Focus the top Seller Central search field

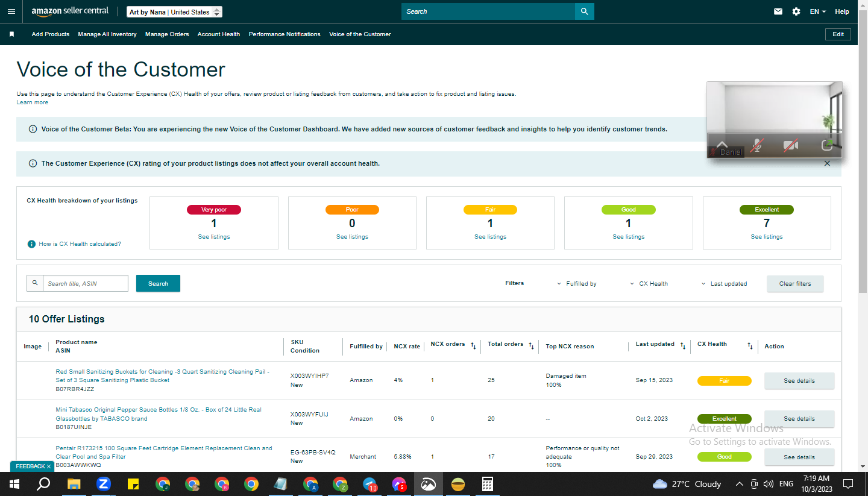(x=488, y=11)
